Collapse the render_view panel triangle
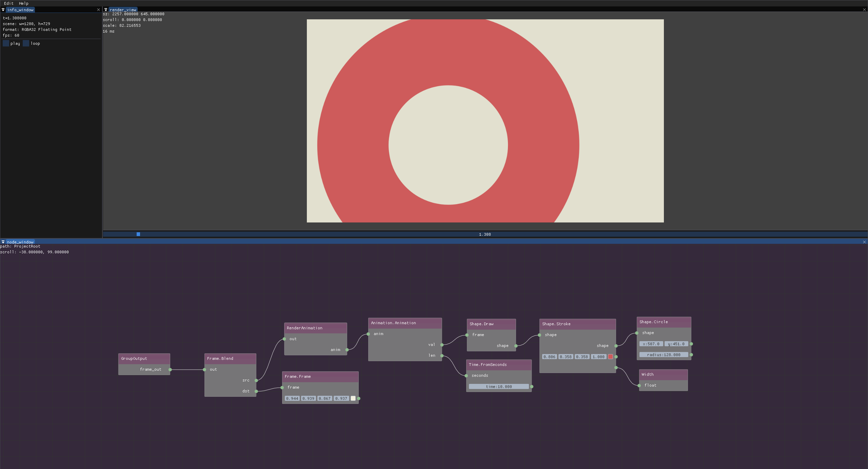This screenshot has height=469, width=868. pos(106,10)
